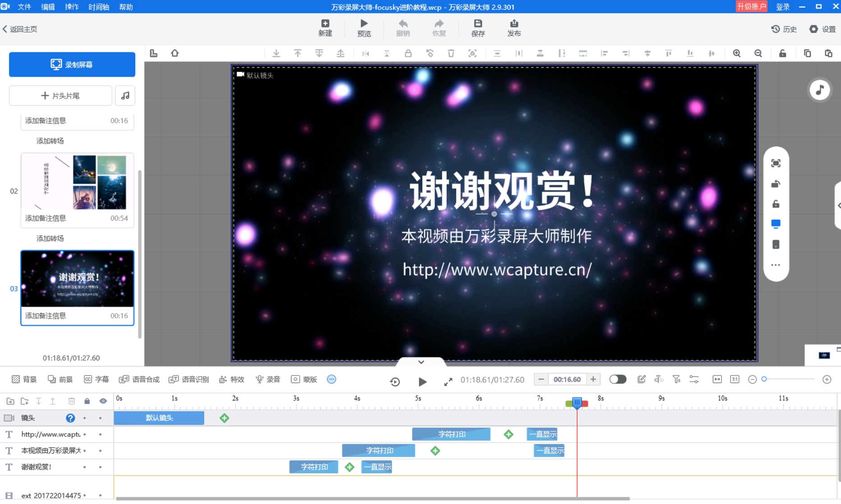Click the blue more options circle after 蒙版
The width and height of the screenshot is (841, 504).
(x=332, y=379)
